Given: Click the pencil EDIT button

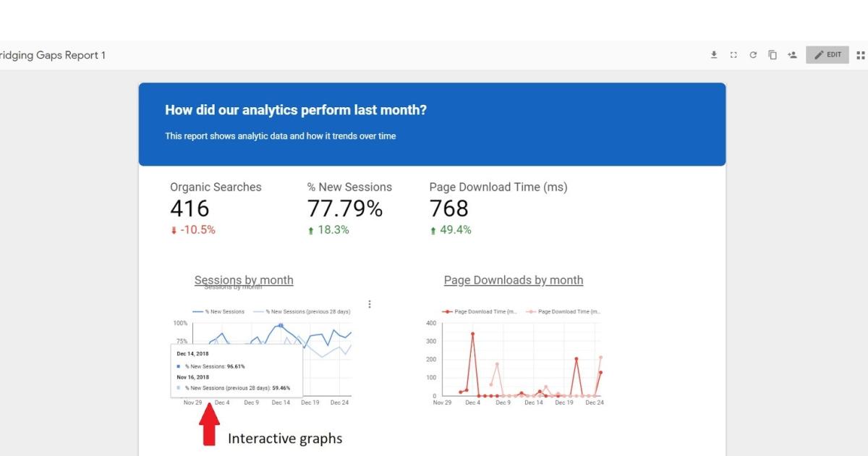Looking at the screenshot, I should coord(827,55).
